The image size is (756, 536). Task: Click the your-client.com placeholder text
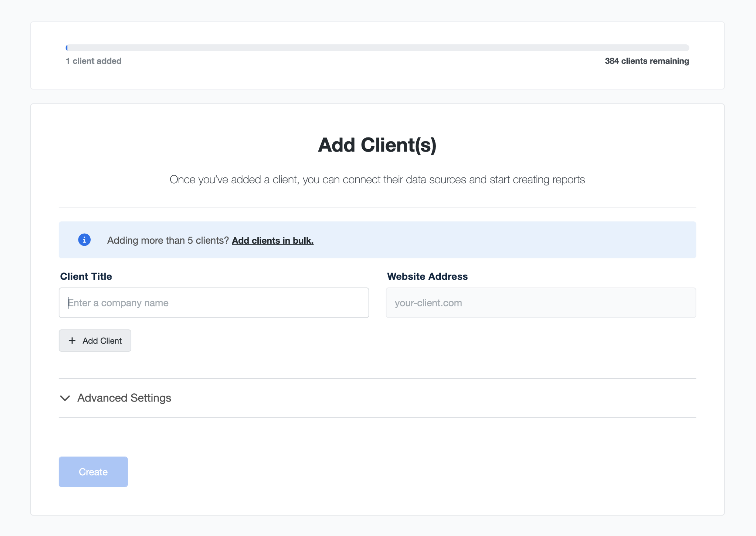pos(428,303)
